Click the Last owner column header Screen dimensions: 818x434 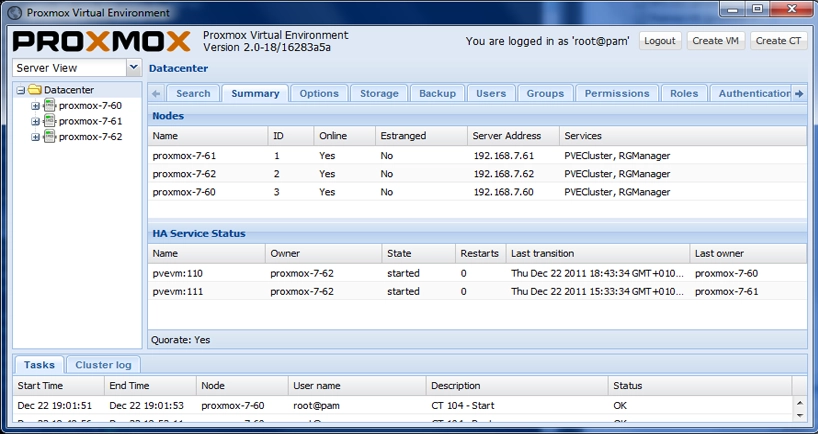(x=748, y=254)
